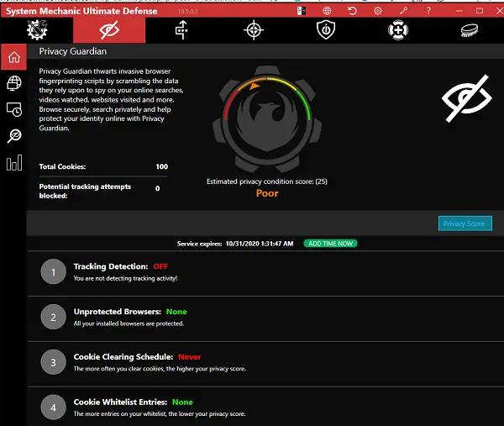Click the red OFF tracking status
The height and width of the screenshot is (426, 504).
click(x=160, y=266)
